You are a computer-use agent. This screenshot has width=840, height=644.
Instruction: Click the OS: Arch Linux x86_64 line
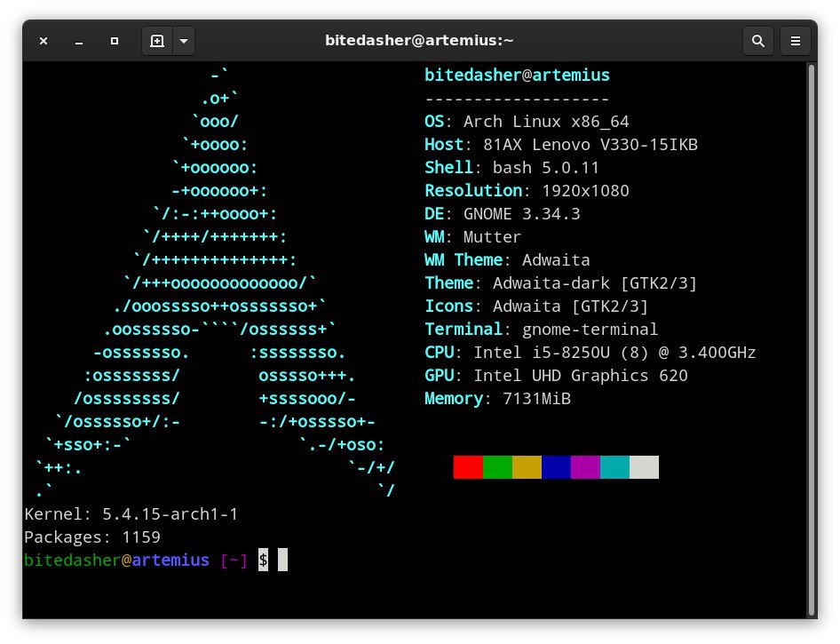[527, 122]
